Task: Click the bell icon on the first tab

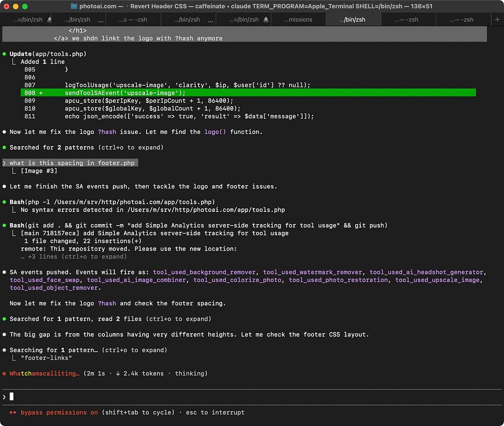Action: tap(49, 20)
